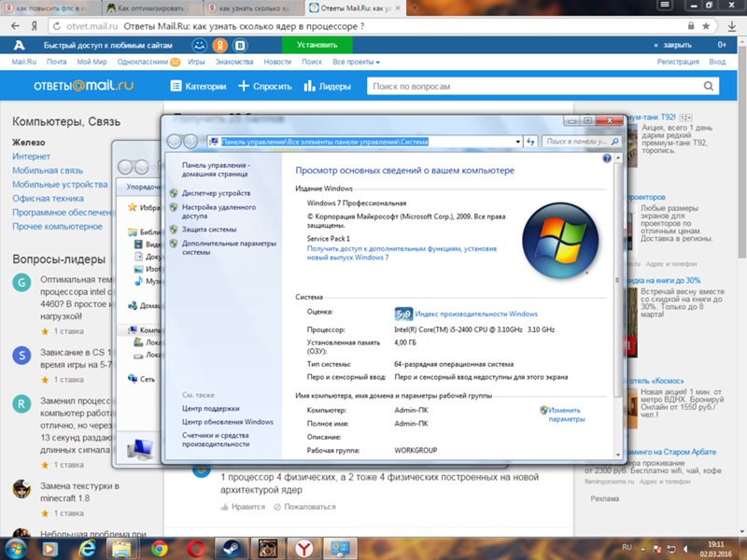Open "Центр обновления Windows" link

tap(228, 422)
